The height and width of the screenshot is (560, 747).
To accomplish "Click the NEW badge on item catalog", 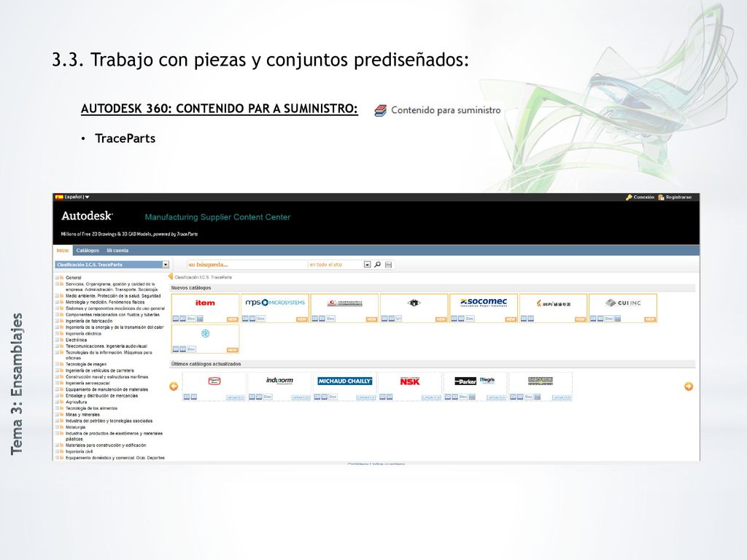I will pyautogui.click(x=232, y=319).
